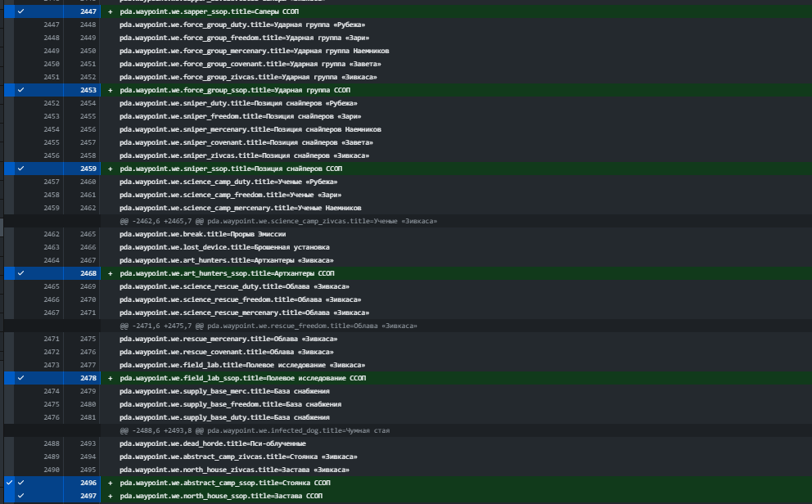Image resolution: width=812 pixels, height=504 pixels.
Task: Click the plus marker on north_house_ssop line
Action: click(x=110, y=496)
